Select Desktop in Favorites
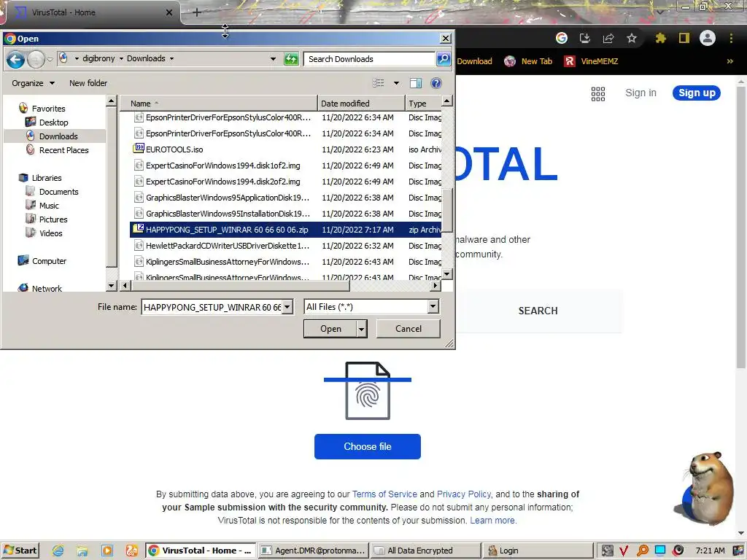The image size is (747, 560). tap(53, 122)
